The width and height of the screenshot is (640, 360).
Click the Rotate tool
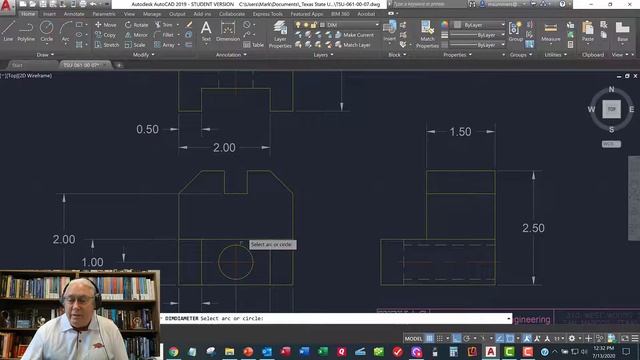136,25
